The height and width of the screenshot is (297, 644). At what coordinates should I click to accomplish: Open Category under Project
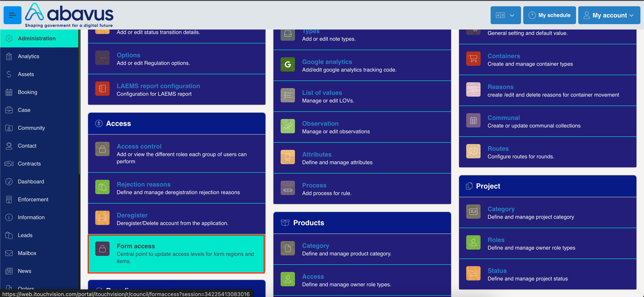point(501,209)
